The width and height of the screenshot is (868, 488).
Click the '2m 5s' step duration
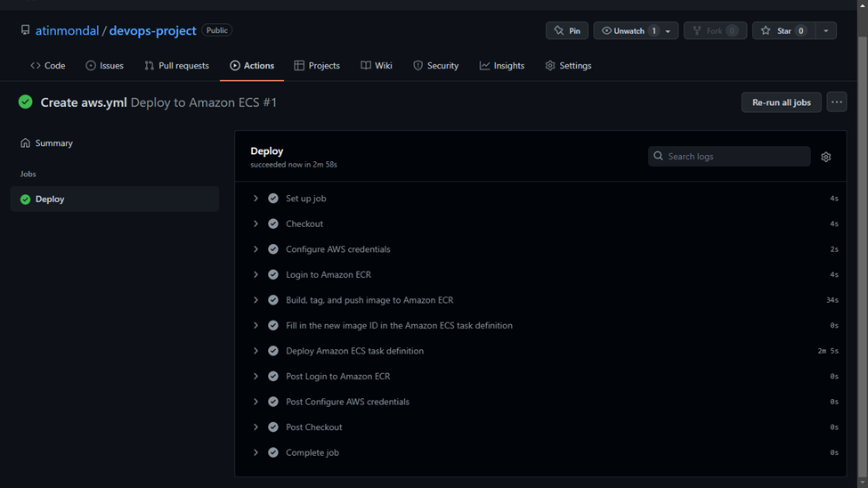click(828, 351)
